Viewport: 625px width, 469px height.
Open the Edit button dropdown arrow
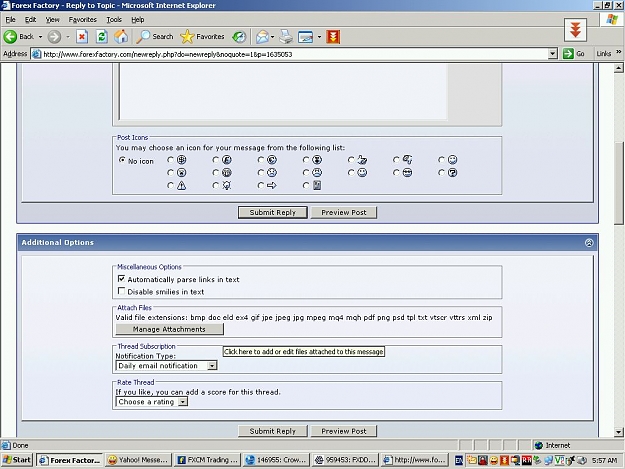(319, 37)
